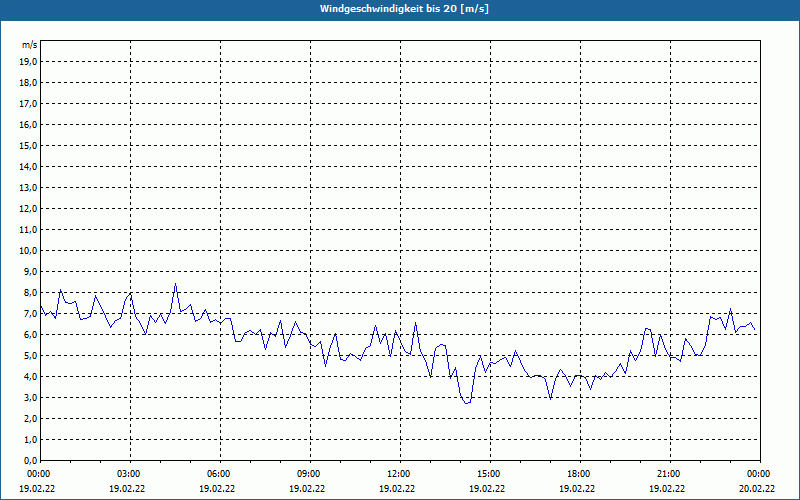Select the '17,0' y-axis label
This screenshot has height=500, width=800.
point(28,104)
